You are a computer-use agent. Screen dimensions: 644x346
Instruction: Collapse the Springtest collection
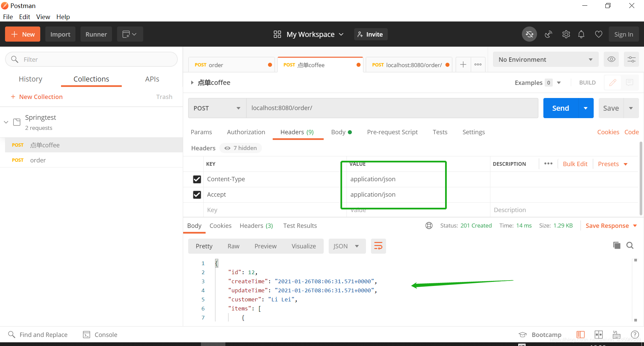point(6,122)
